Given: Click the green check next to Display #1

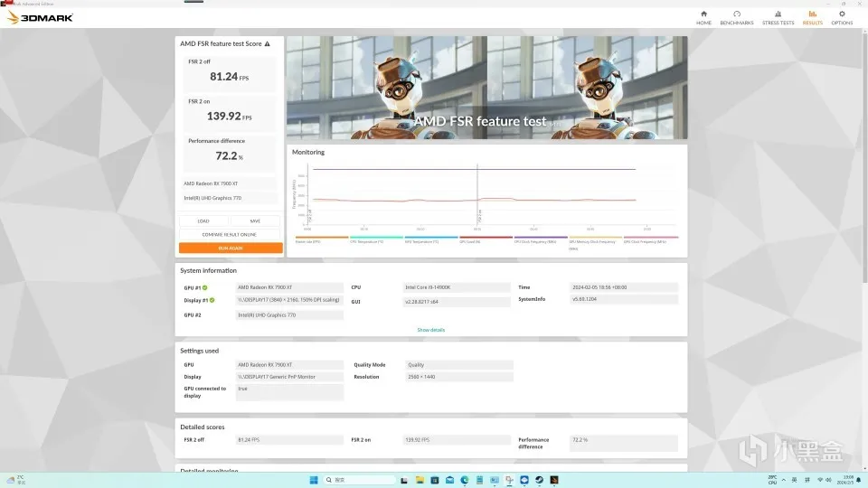Looking at the screenshot, I should point(212,300).
